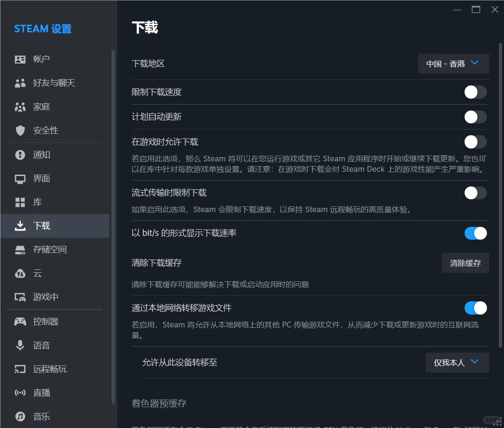This screenshot has width=504, height=428.
Task: Click the sidebar vertical scrollbar
Action: [x=113, y=226]
